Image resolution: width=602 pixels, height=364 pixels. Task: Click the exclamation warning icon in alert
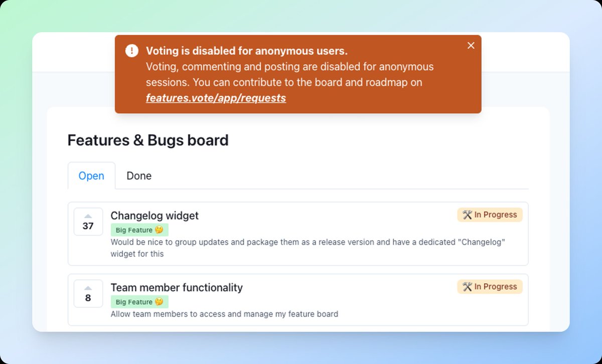pyautogui.click(x=132, y=51)
